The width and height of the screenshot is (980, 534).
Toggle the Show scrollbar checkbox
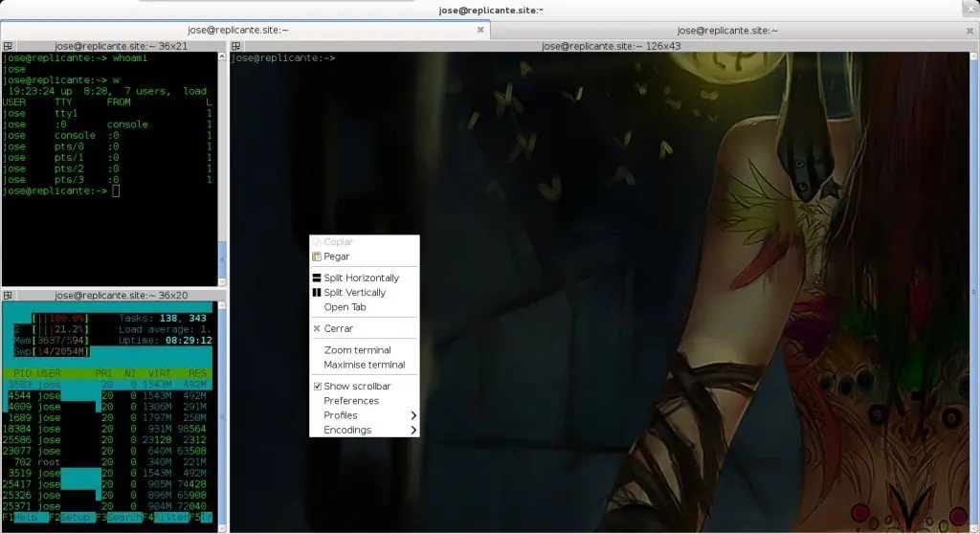click(x=318, y=387)
